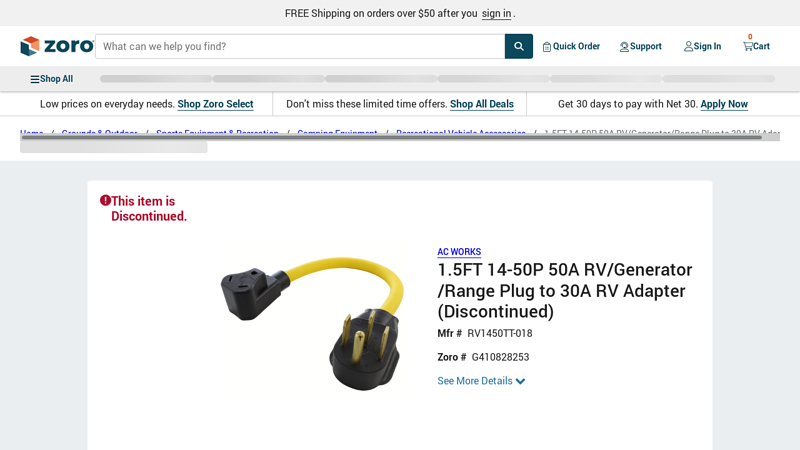The height and width of the screenshot is (450, 800).
Task: Open the shopping Cart icon
Action: click(x=747, y=46)
